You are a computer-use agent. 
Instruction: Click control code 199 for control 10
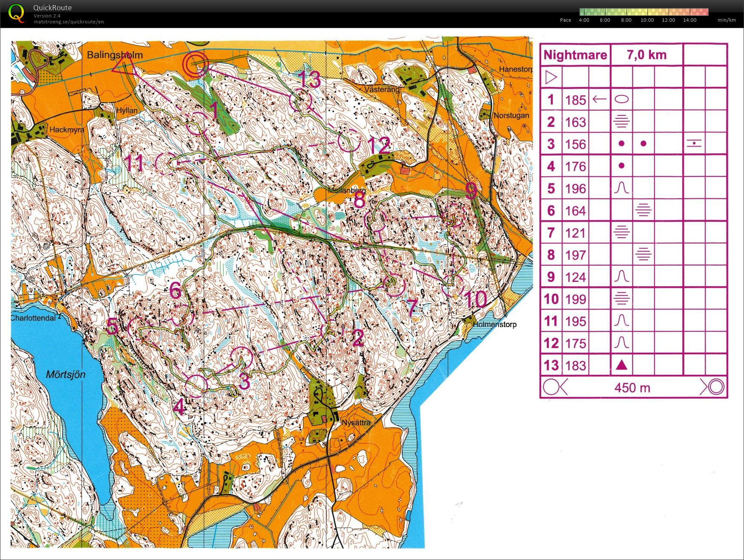575,299
